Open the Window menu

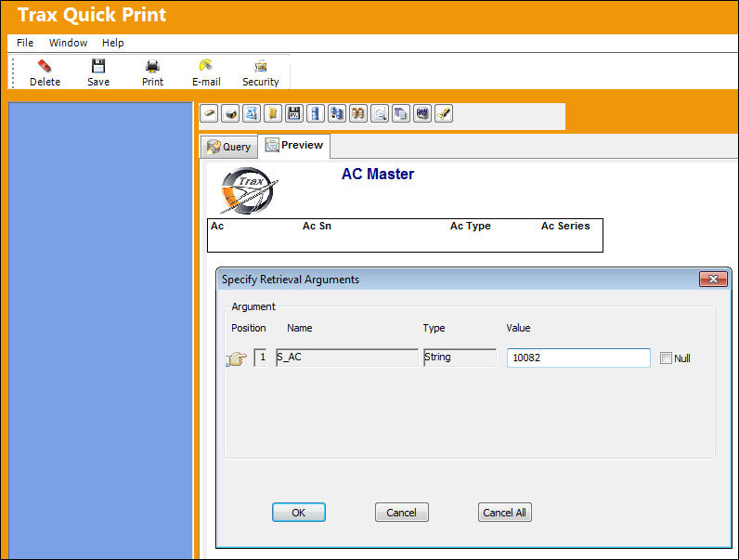pos(68,43)
